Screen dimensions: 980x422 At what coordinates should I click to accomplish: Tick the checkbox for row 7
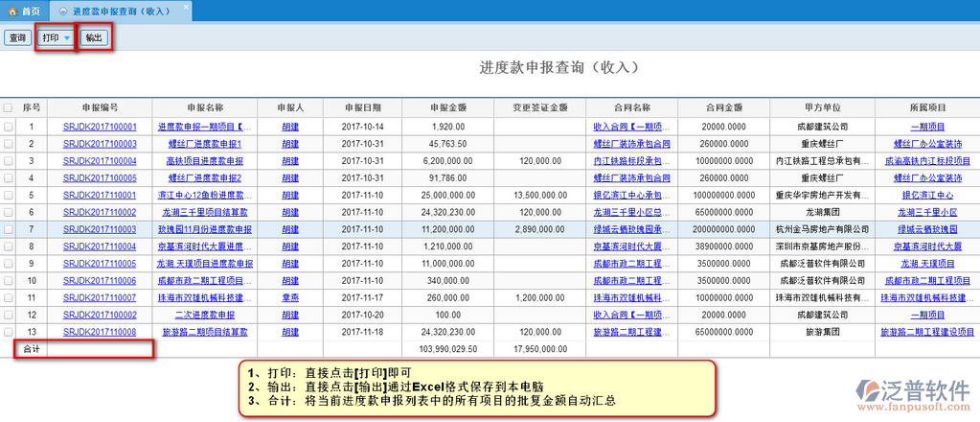click(x=9, y=230)
